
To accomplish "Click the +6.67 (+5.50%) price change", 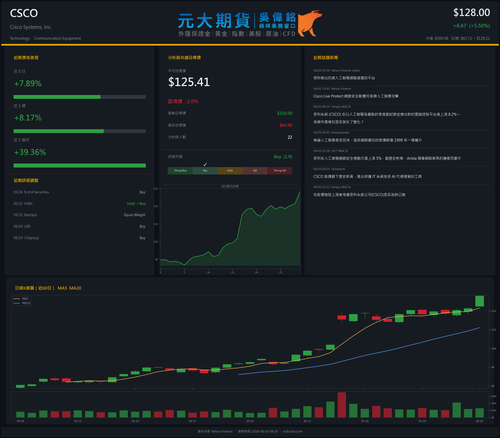I will (x=471, y=26).
